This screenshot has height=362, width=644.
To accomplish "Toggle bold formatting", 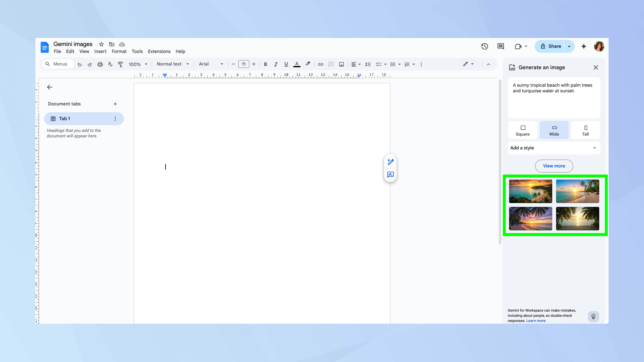I will (265, 64).
